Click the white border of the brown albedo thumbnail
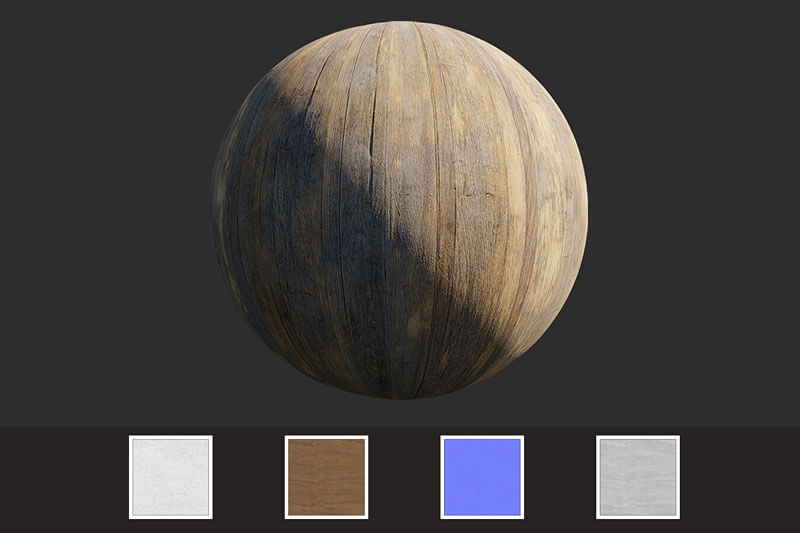800x533 pixels. click(x=326, y=437)
